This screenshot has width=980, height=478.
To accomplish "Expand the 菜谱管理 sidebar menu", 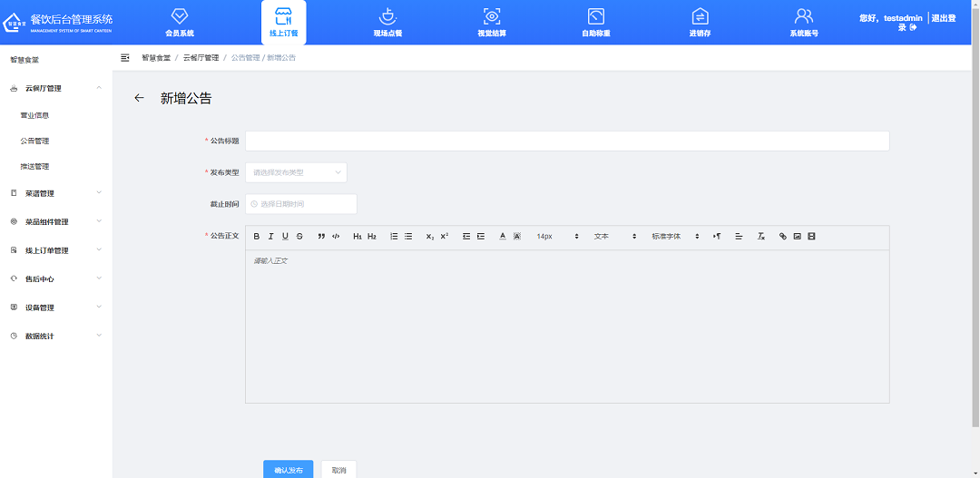I will pos(56,193).
